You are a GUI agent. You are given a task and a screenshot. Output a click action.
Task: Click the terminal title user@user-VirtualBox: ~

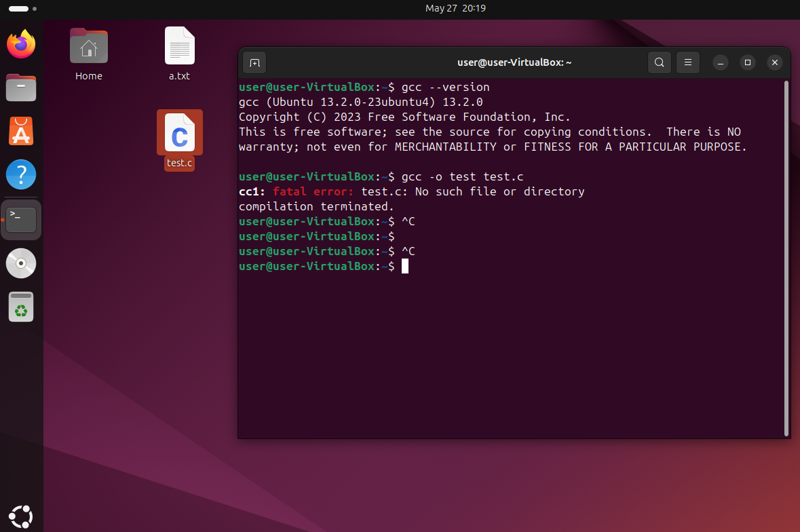514,62
